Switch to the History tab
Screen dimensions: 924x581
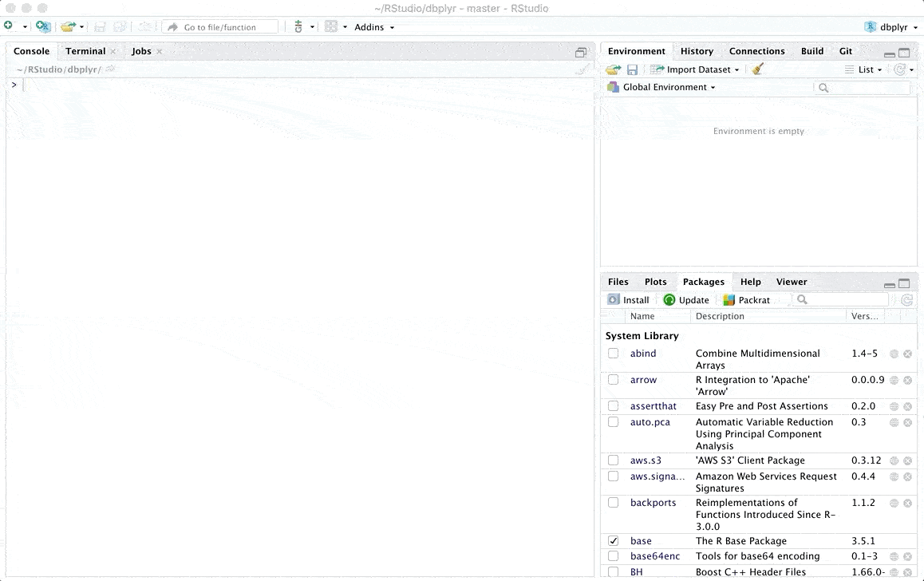click(697, 51)
